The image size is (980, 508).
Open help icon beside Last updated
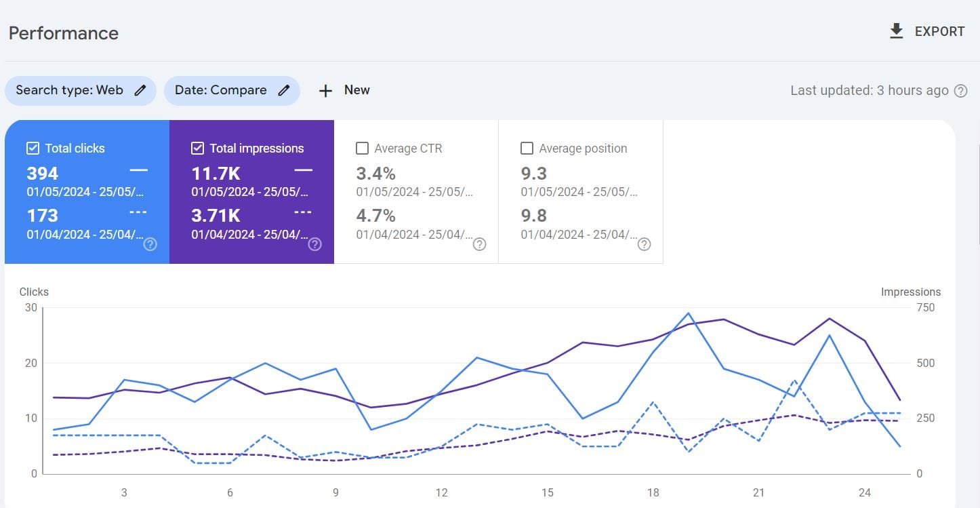[960, 91]
